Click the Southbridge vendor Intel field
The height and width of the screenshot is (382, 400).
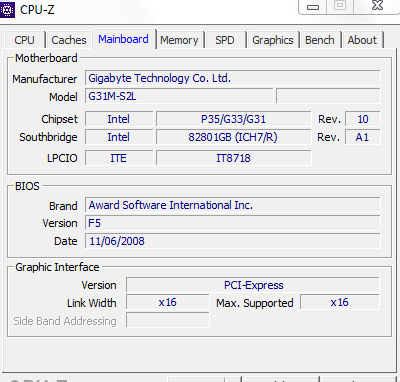click(119, 137)
